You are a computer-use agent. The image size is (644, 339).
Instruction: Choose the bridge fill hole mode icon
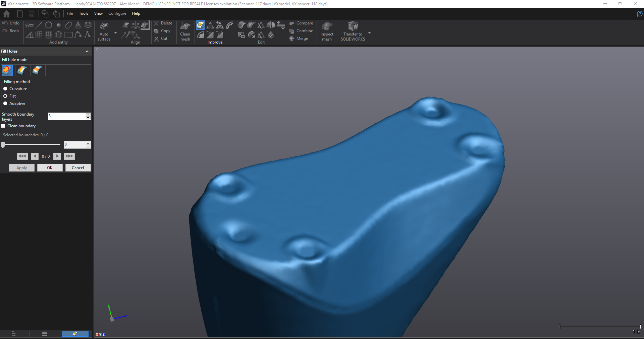(x=37, y=70)
